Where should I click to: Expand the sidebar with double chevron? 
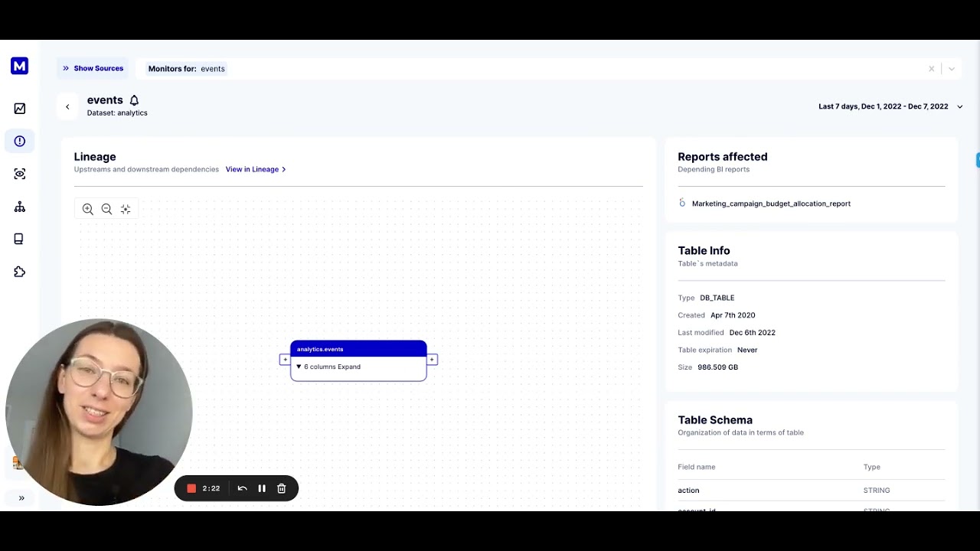(21, 498)
